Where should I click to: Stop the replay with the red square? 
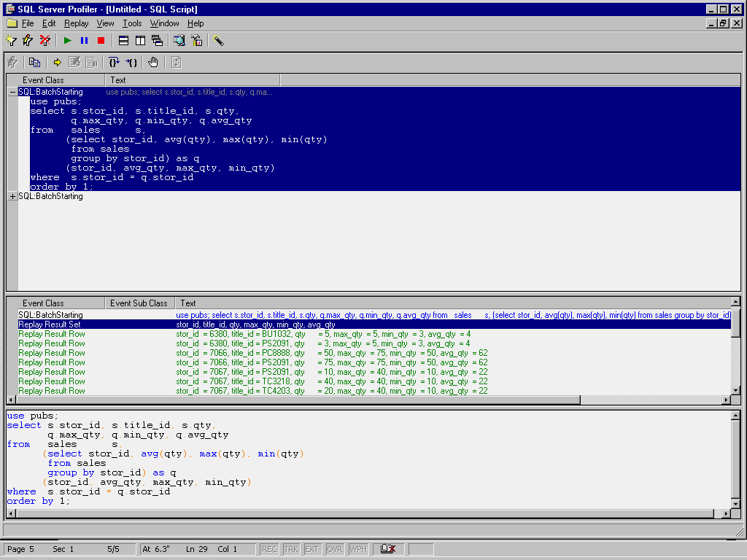[101, 41]
